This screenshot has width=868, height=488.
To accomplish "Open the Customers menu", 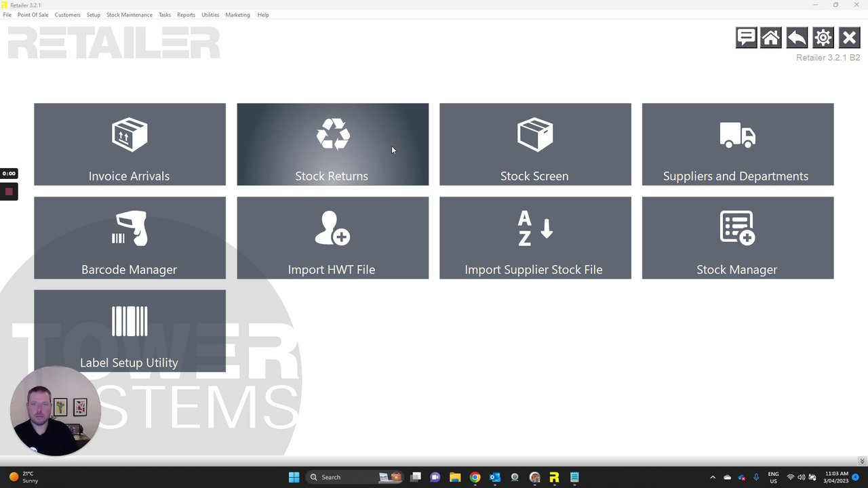I will [67, 15].
